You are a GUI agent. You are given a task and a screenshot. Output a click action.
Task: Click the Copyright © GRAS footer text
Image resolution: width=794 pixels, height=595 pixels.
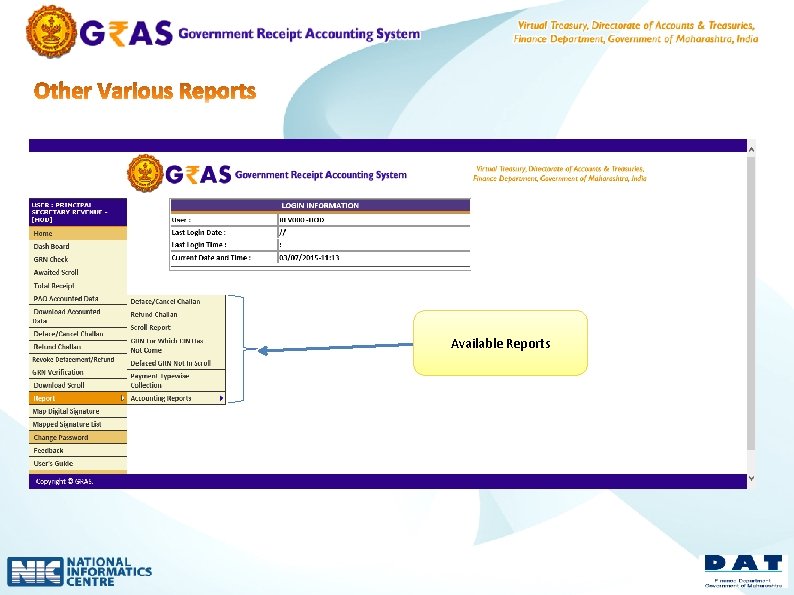pyautogui.click(x=64, y=481)
